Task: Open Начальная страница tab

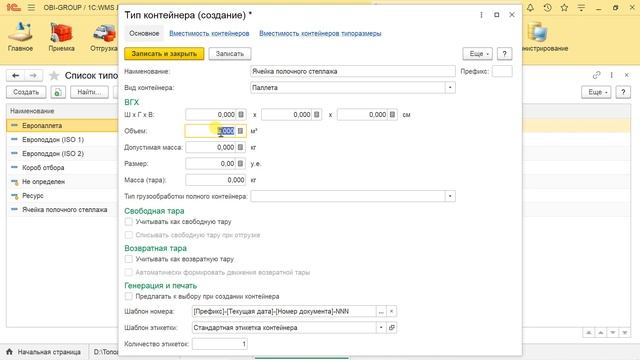Action: pyautogui.click(x=44, y=351)
